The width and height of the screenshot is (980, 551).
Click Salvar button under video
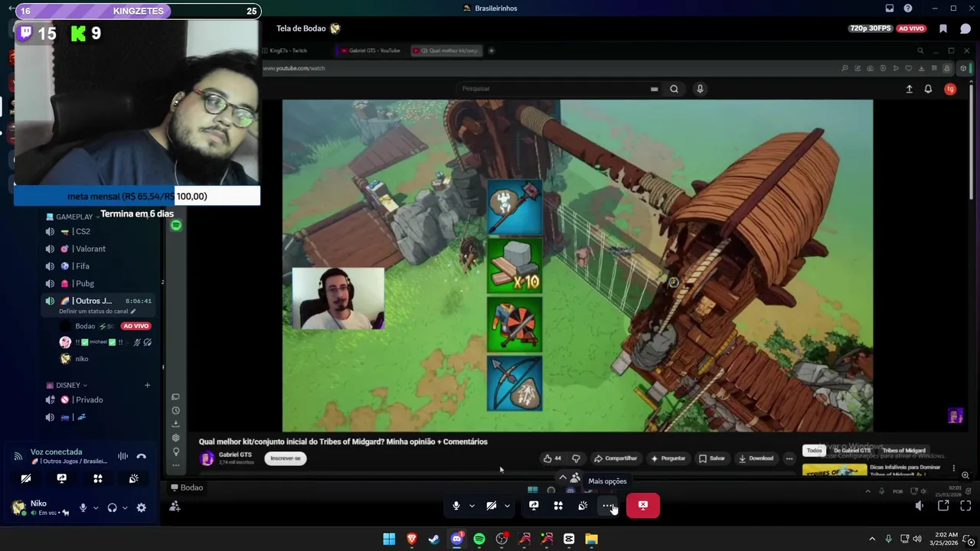(712, 458)
